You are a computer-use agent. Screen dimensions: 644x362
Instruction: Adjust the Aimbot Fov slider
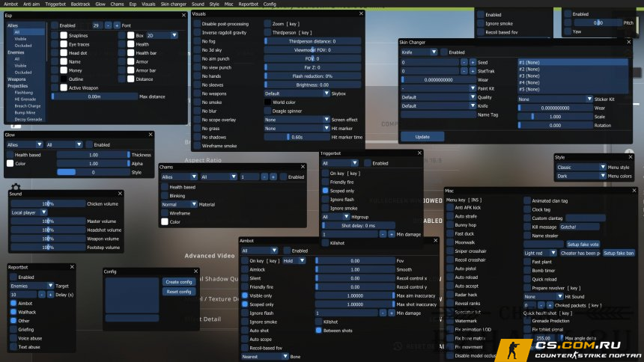click(355, 260)
